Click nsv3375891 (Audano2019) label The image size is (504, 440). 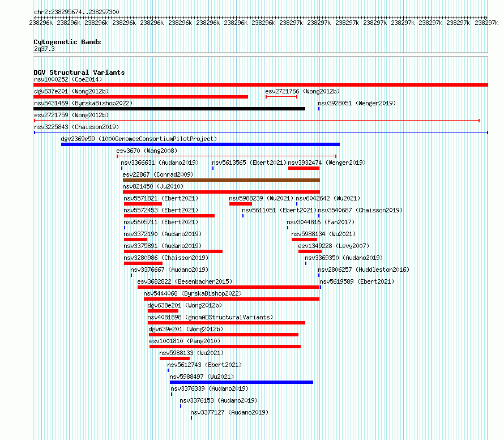(x=163, y=246)
